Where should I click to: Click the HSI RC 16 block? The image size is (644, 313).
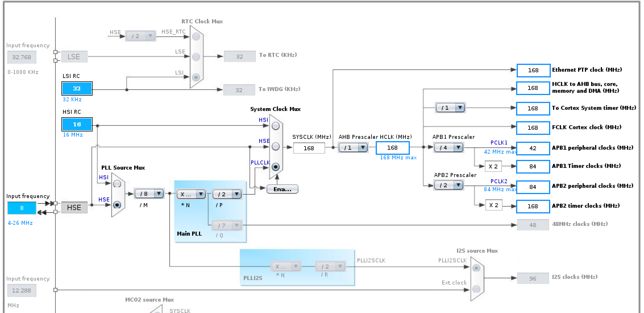77,124
